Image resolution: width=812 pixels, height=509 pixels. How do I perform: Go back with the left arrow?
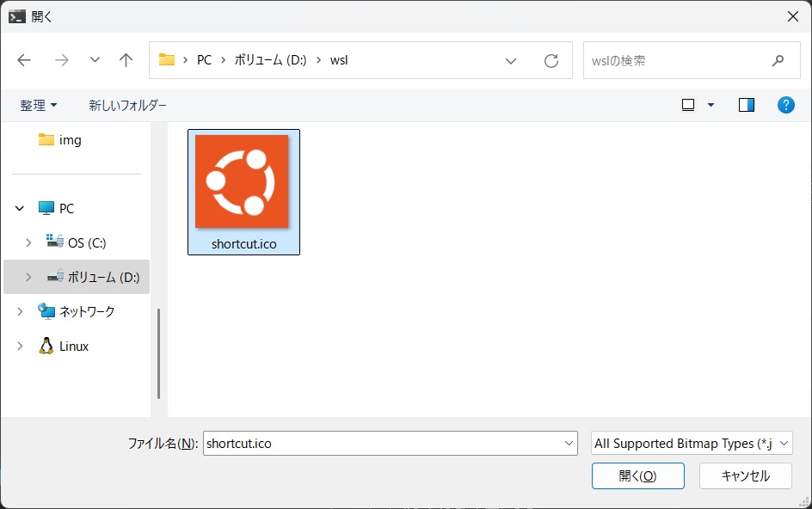coord(24,60)
